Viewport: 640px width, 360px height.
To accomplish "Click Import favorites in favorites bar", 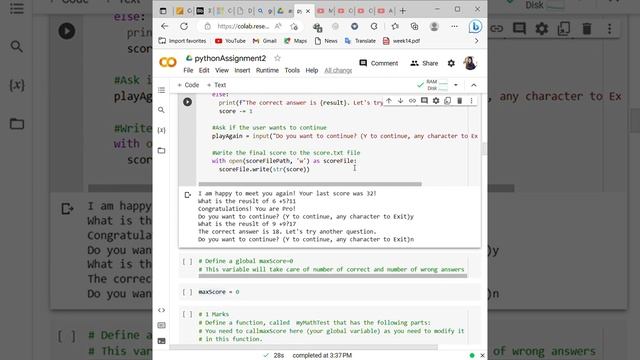I will pos(182,41).
